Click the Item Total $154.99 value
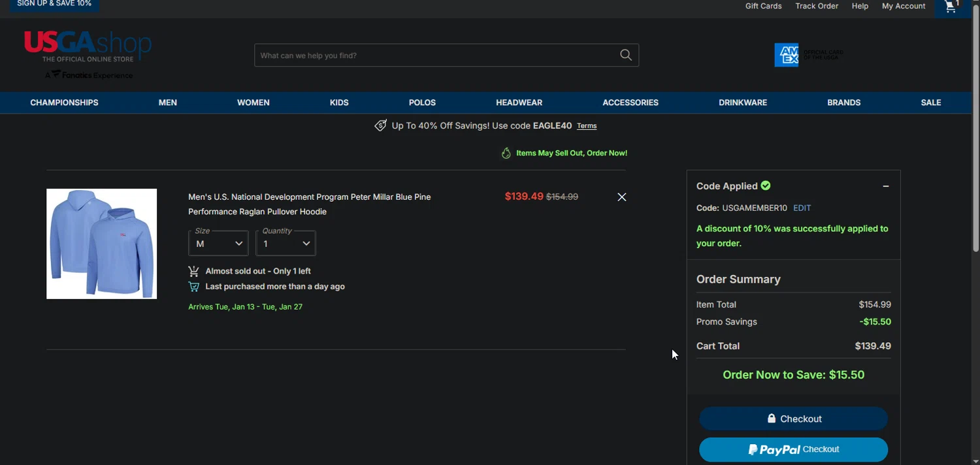Viewport: 980px width, 465px height. point(875,305)
